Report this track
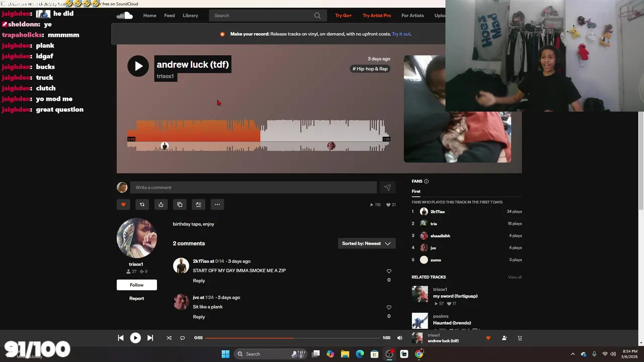This screenshot has height=362, width=644. click(136, 298)
